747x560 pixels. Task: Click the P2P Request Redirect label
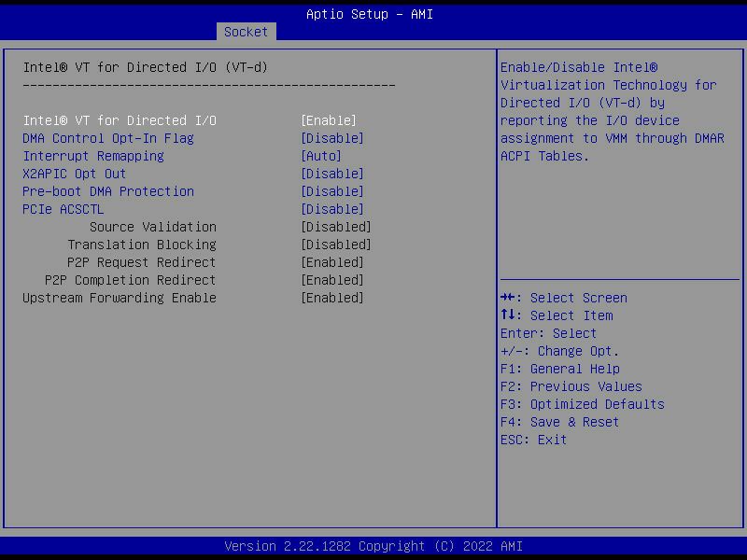coord(142,262)
